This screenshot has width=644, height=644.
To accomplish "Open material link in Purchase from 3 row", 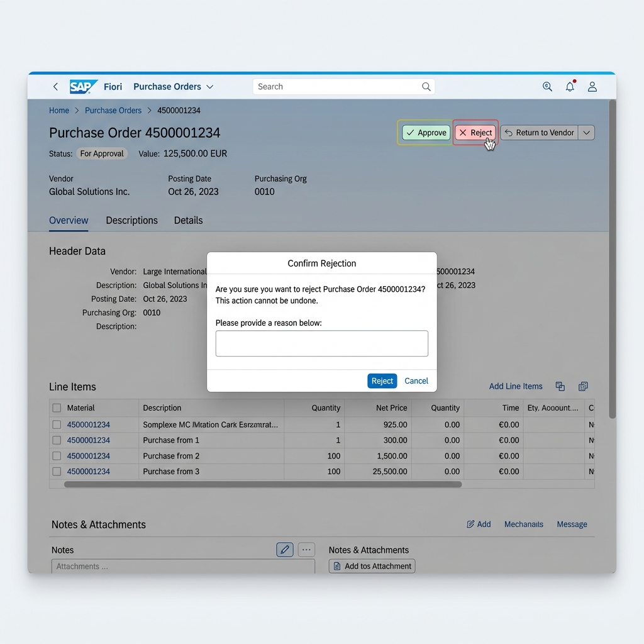I will 88,472.
